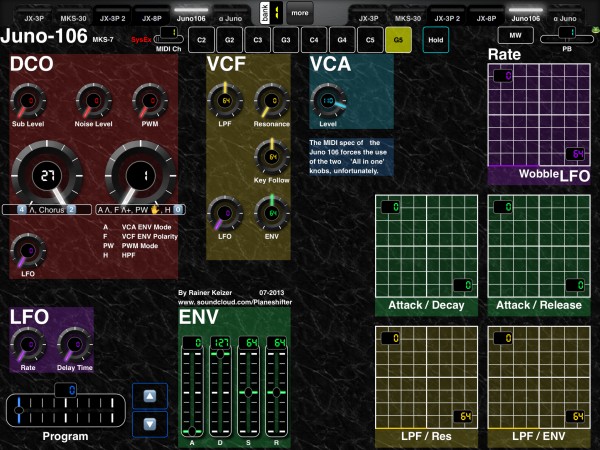Switch to left MKS-30 tab
The image size is (600, 450).
[73, 16]
